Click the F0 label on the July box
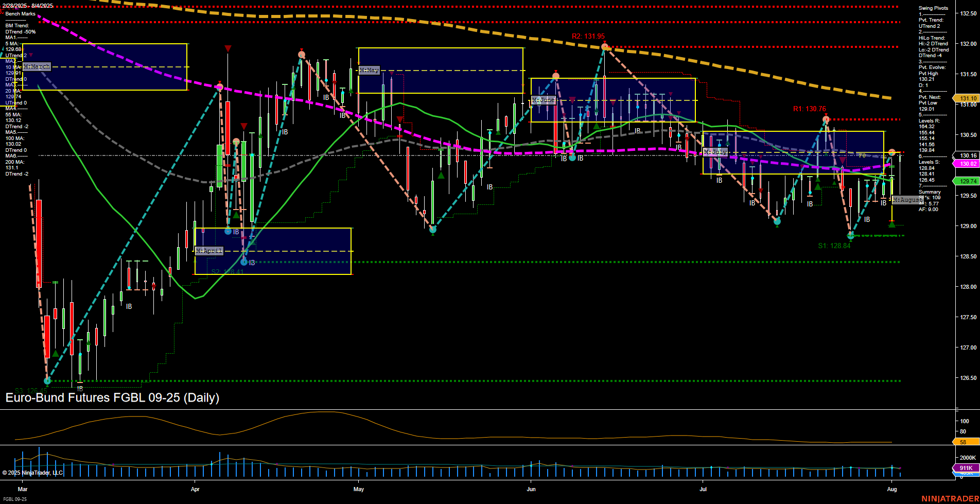This screenshot has height=504, width=980. (x=862, y=155)
